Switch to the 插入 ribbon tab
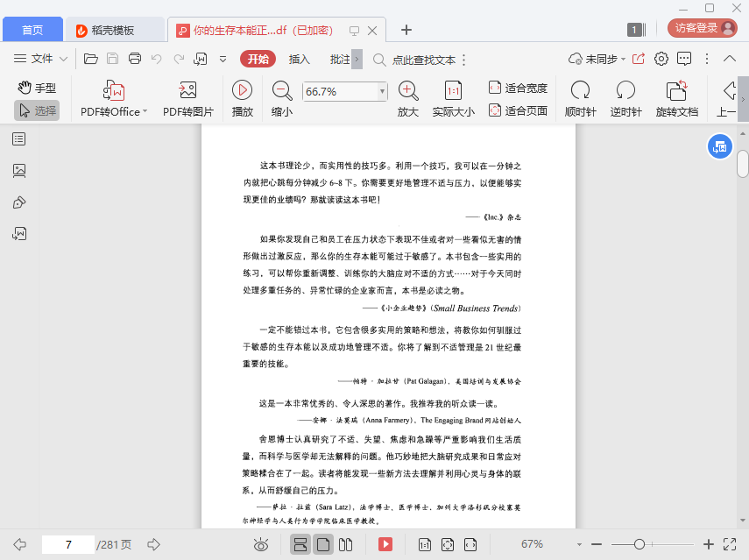The width and height of the screenshot is (749, 560). pyautogui.click(x=299, y=59)
